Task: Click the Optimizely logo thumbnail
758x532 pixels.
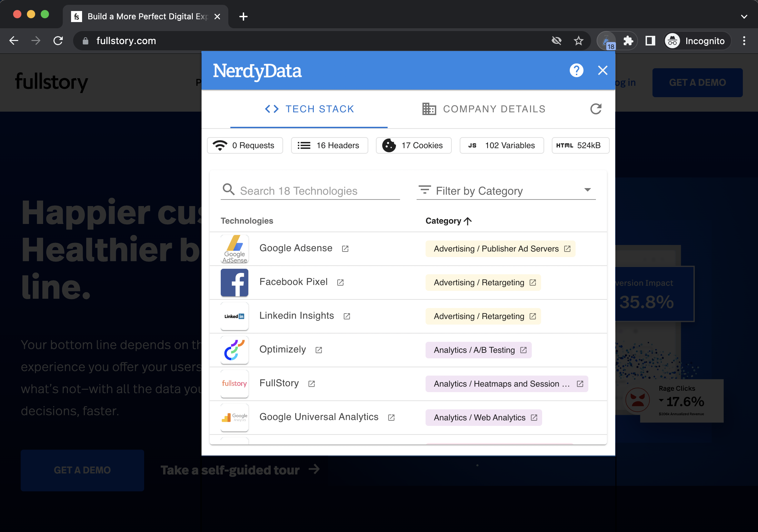Action: pos(235,350)
